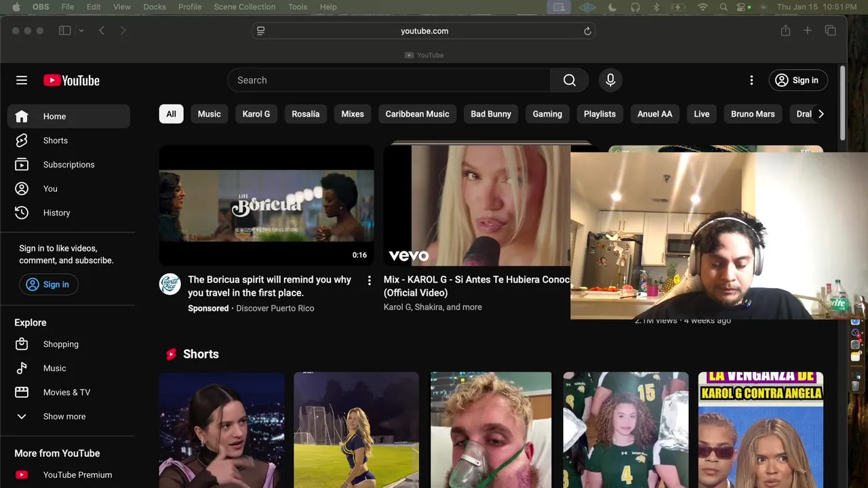Screen dimensions: 868x488
Task: Click the search magnifier button
Action: coord(570,80)
